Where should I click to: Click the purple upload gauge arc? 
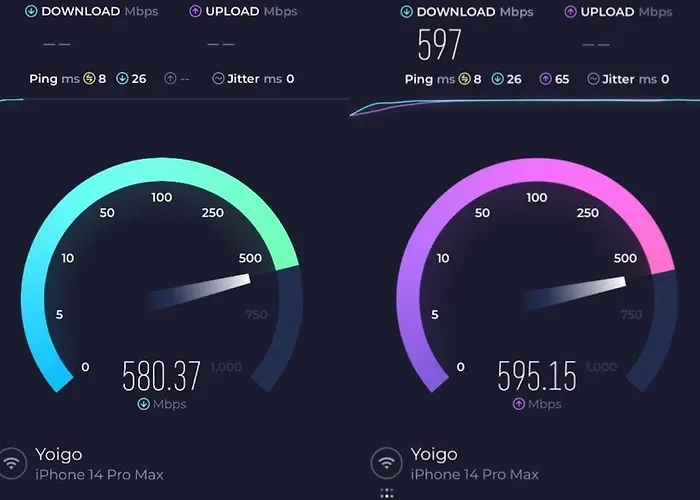coord(536,169)
